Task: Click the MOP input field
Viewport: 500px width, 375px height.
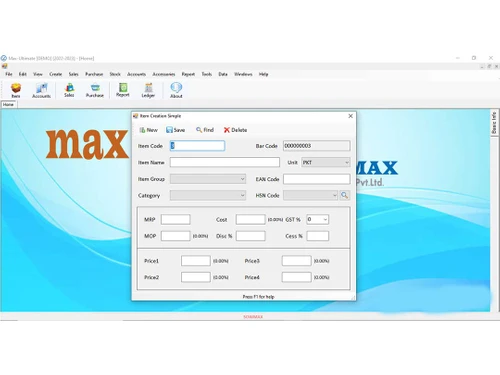Action: point(176,236)
